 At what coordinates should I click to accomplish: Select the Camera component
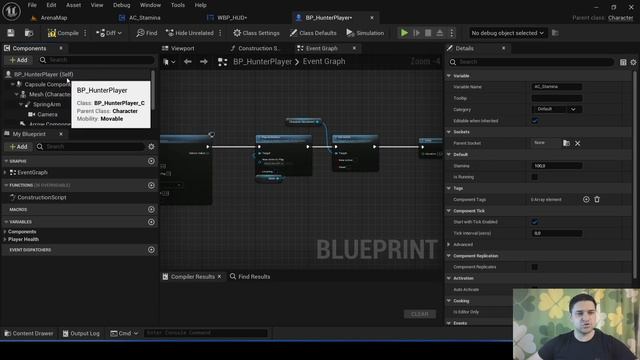tap(47, 114)
